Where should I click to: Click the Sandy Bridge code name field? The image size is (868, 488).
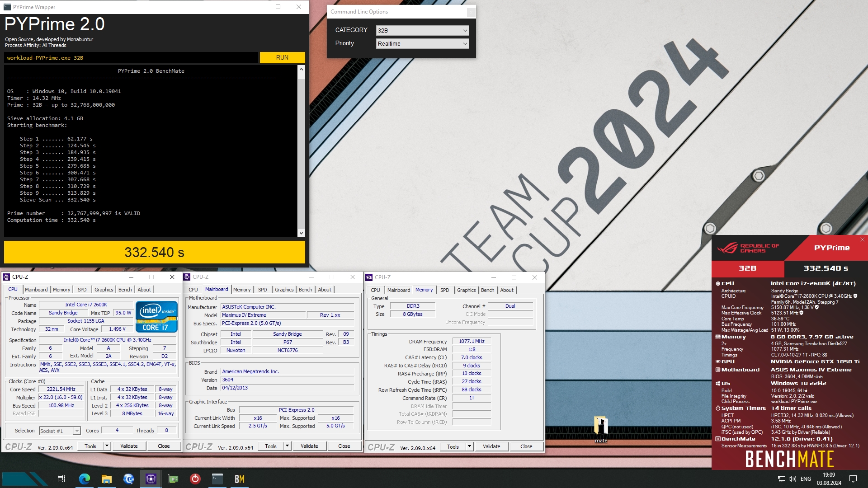[63, 313]
